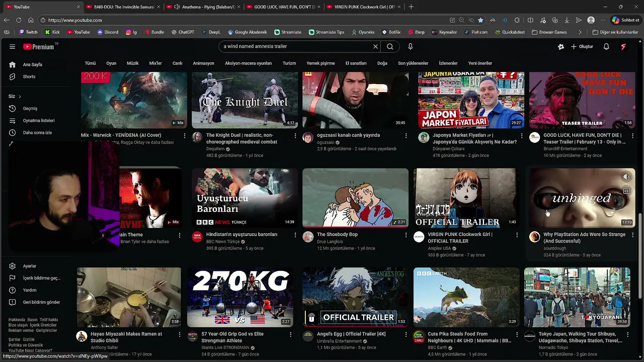Clear the search box with the X icon

tap(375, 46)
